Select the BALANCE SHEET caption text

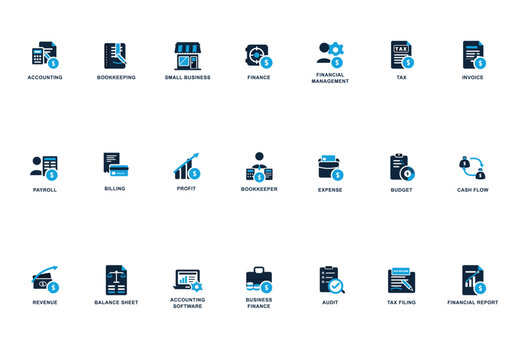pos(116,302)
